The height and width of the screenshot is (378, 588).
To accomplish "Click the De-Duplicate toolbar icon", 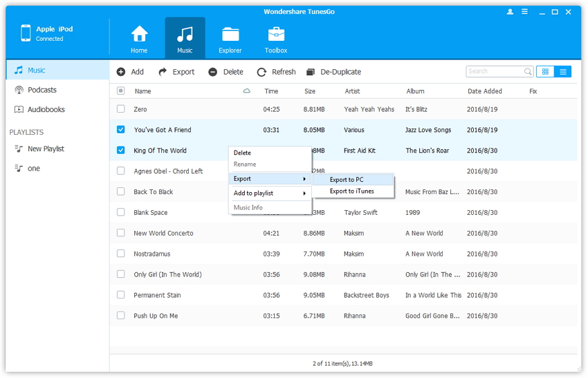I will (x=311, y=72).
